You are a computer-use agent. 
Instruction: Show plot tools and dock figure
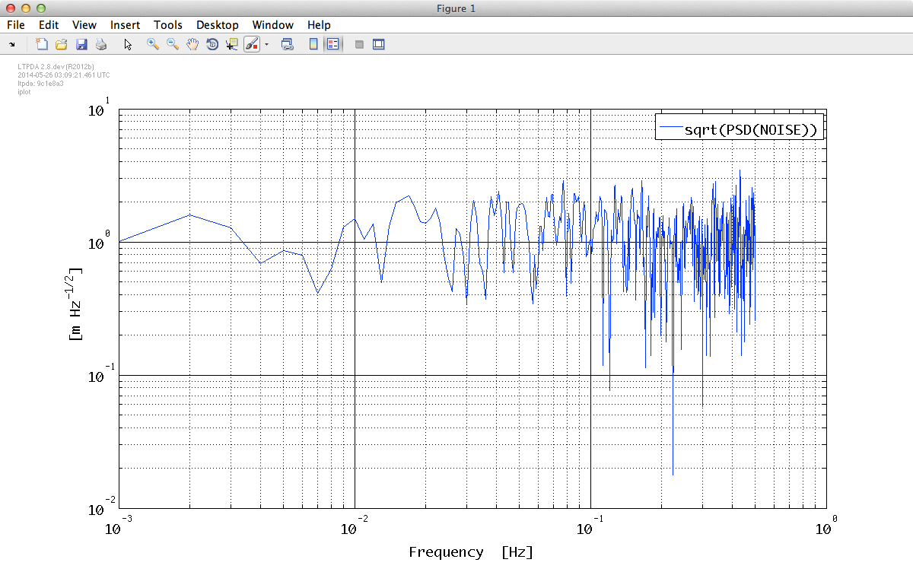click(x=378, y=44)
